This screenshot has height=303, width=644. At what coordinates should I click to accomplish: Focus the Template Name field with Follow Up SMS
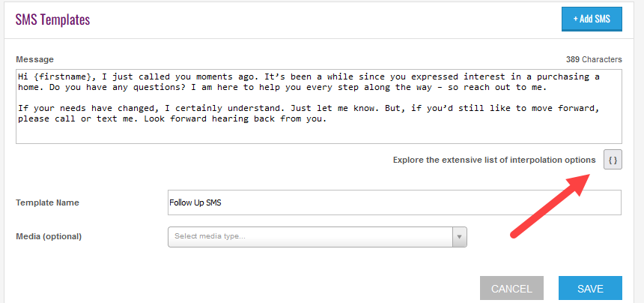pyautogui.click(x=395, y=202)
